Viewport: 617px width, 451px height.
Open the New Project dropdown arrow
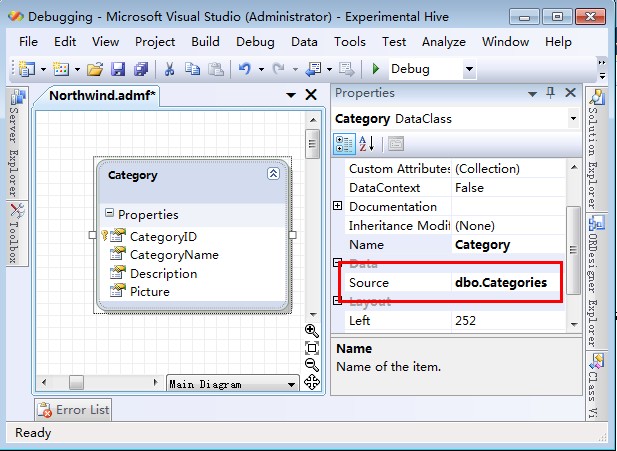pyautogui.click(x=43, y=70)
